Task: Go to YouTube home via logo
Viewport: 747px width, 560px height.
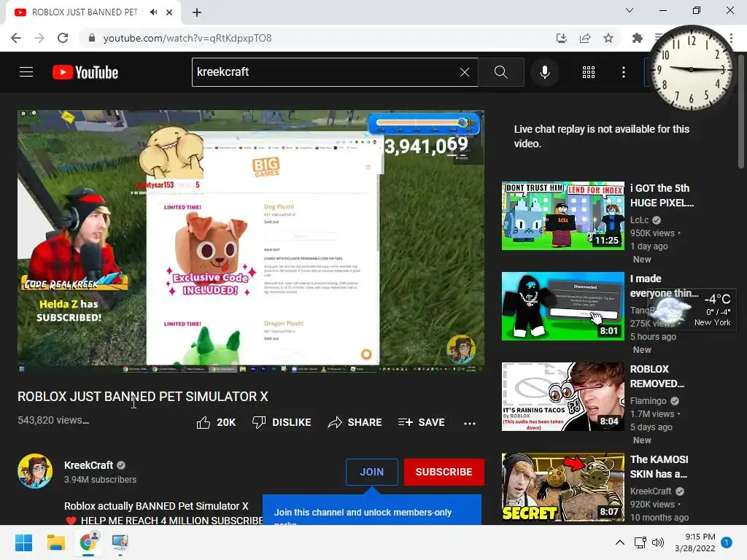Action: click(85, 72)
